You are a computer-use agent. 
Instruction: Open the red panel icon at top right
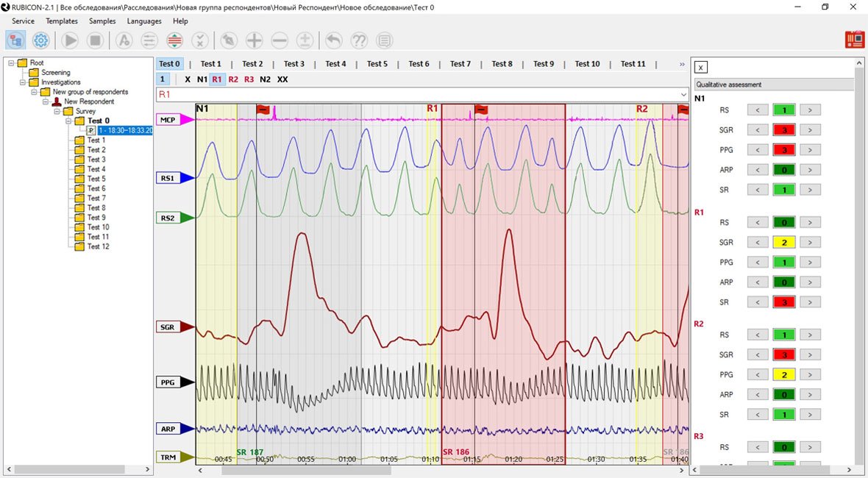point(855,40)
